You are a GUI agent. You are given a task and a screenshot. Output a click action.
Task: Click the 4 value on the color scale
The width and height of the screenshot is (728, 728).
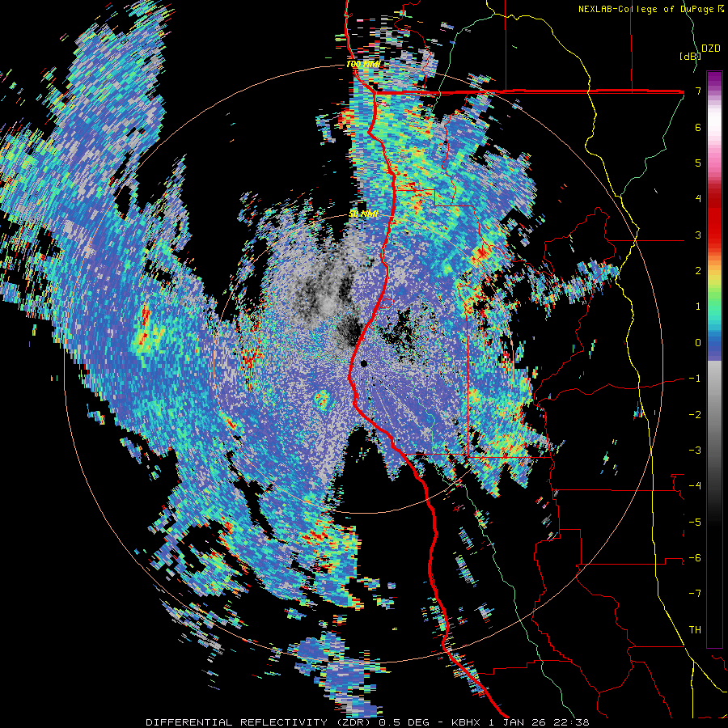tap(698, 199)
